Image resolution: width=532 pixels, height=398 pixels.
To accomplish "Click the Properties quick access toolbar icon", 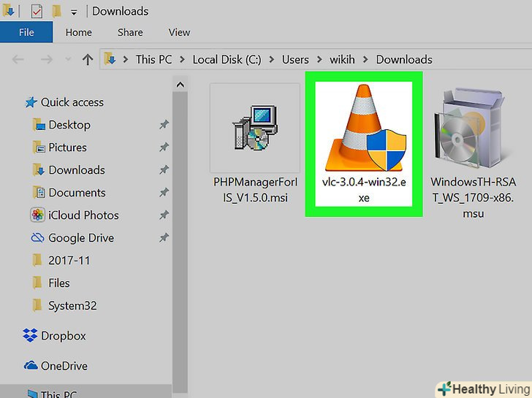I will [x=37, y=11].
